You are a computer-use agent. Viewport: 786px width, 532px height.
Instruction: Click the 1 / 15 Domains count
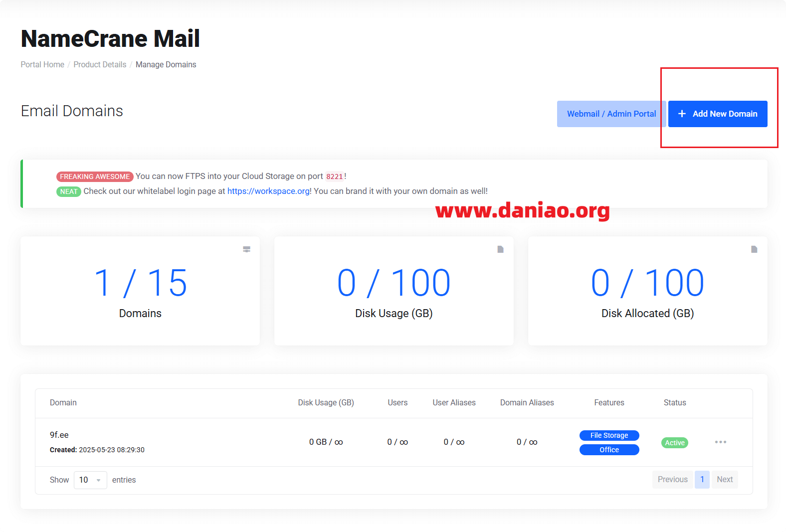(x=140, y=283)
